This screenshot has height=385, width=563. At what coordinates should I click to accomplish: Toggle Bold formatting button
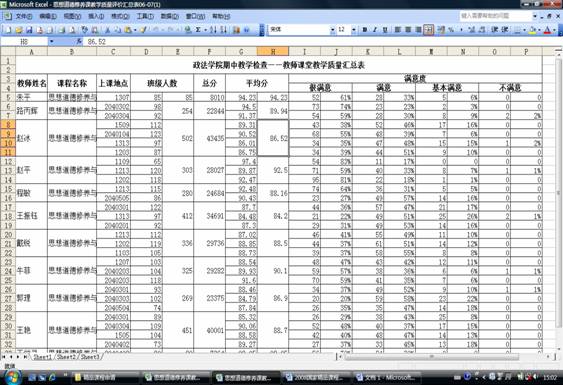click(364, 30)
